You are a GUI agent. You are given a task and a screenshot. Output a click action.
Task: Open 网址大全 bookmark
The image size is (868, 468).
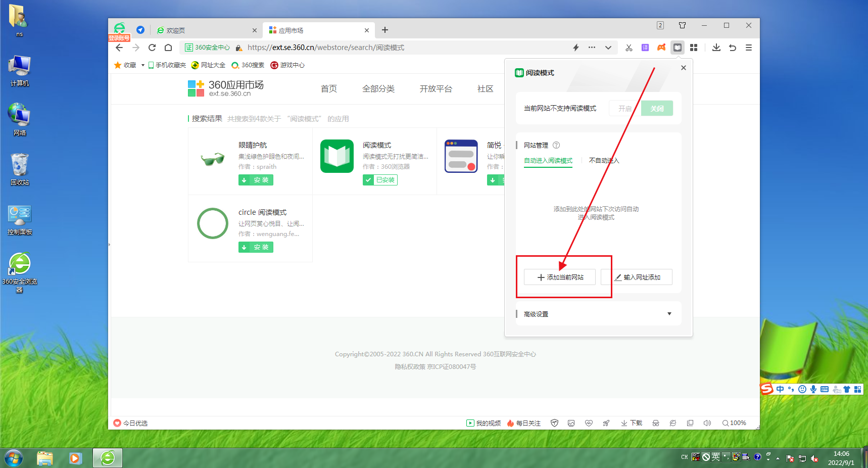(208, 65)
